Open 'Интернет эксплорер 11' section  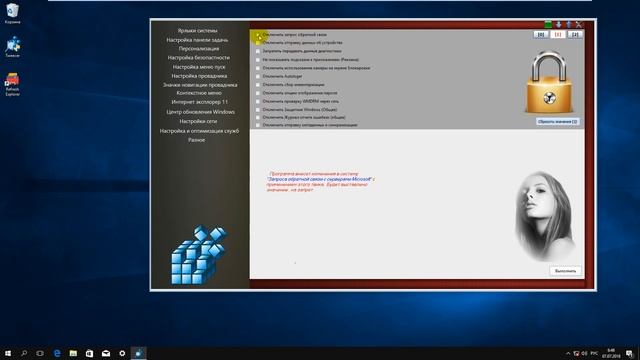pyautogui.click(x=200, y=102)
